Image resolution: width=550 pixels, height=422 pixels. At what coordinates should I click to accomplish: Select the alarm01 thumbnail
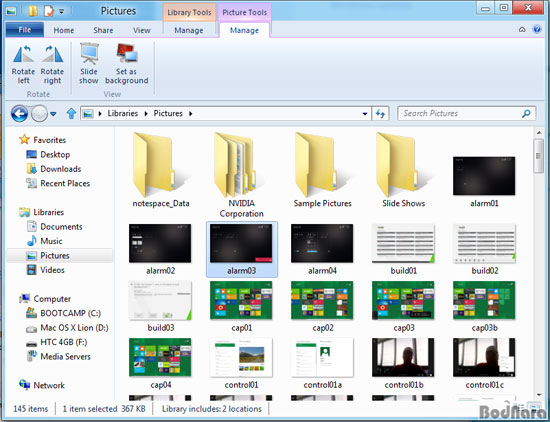(x=484, y=176)
